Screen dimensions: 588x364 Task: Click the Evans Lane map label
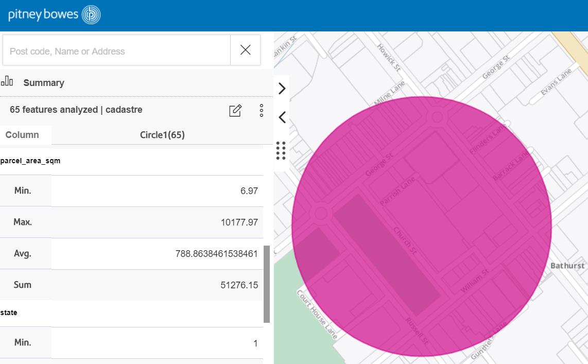(x=556, y=82)
